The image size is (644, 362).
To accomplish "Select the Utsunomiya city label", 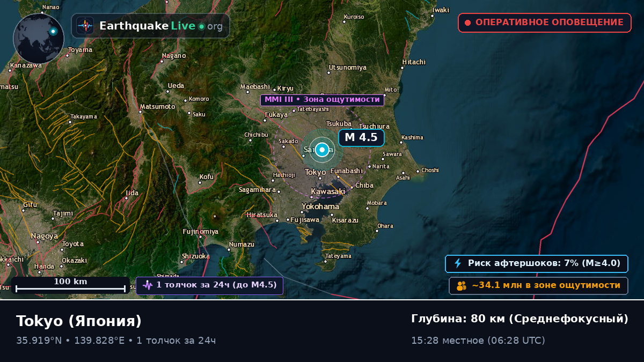I will click(x=348, y=68).
